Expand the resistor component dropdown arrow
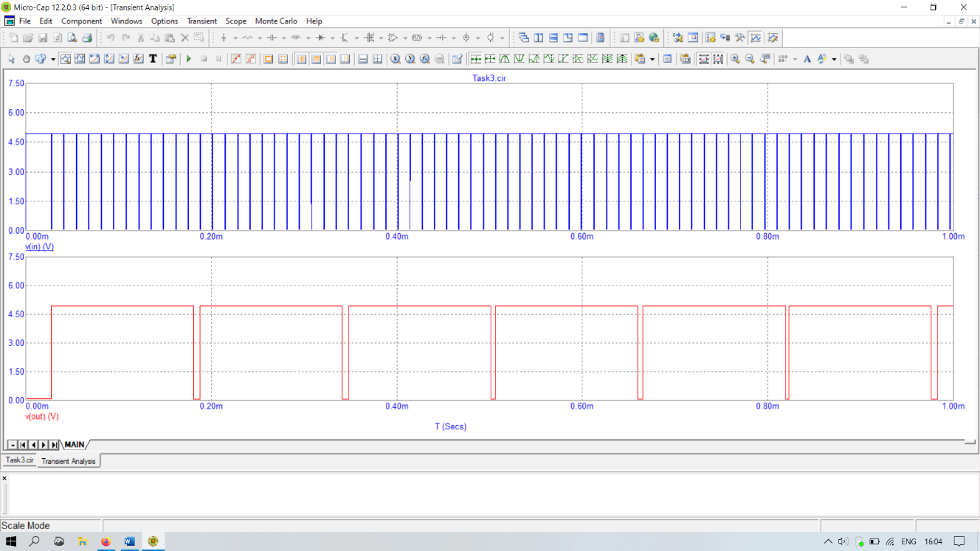Screen dimensions: 980x551 [259, 38]
